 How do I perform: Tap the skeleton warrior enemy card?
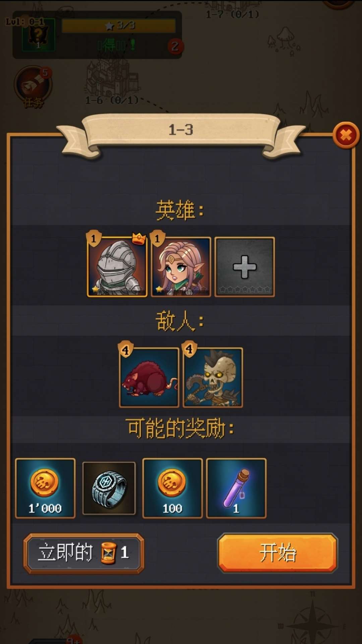[213, 377]
